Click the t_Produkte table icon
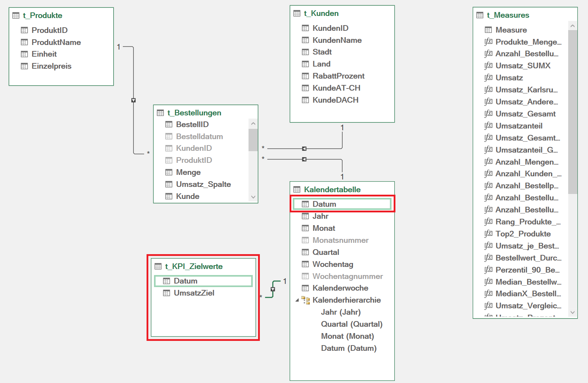The height and width of the screenshot is (383, 588). point(16,16)
